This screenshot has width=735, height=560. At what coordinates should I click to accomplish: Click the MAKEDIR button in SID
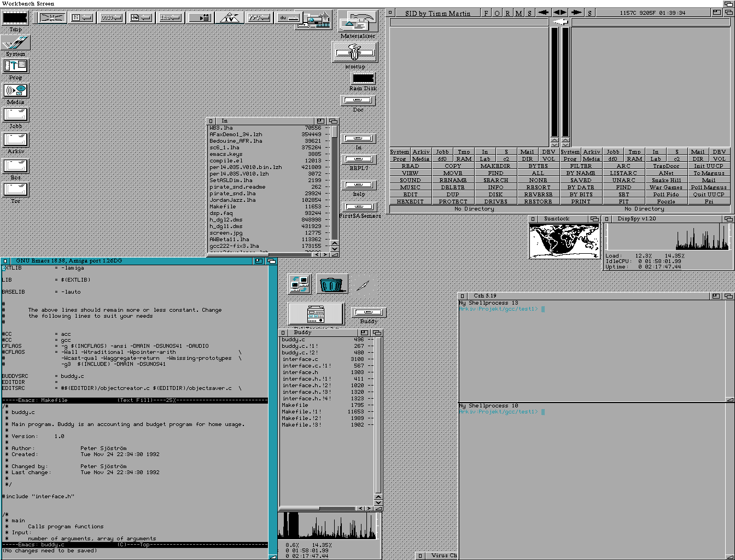click(495, 166)
